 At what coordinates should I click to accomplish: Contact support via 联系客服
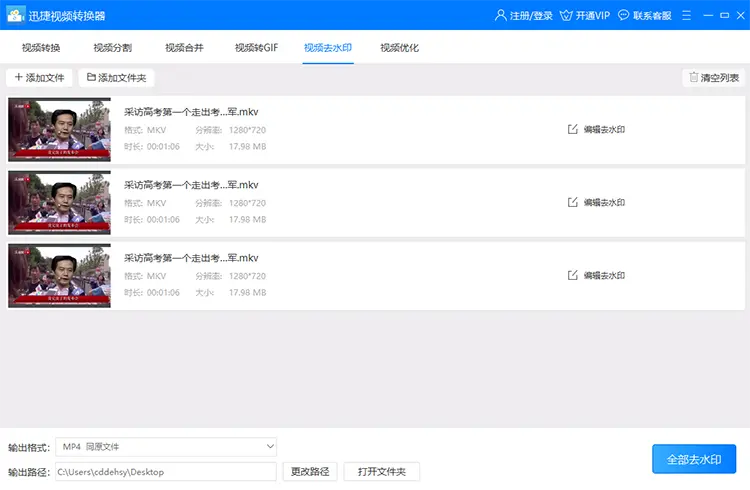pos(644,15)
